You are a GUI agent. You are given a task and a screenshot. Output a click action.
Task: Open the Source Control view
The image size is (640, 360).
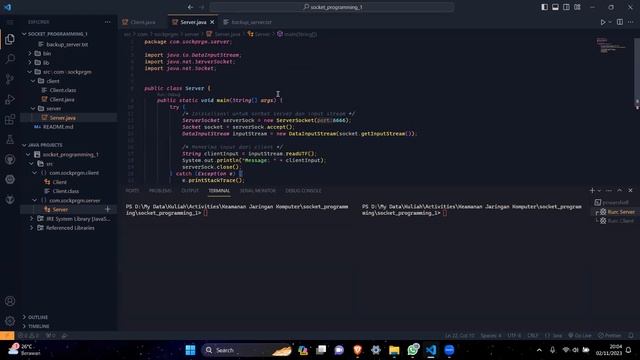tap(10, 79)
